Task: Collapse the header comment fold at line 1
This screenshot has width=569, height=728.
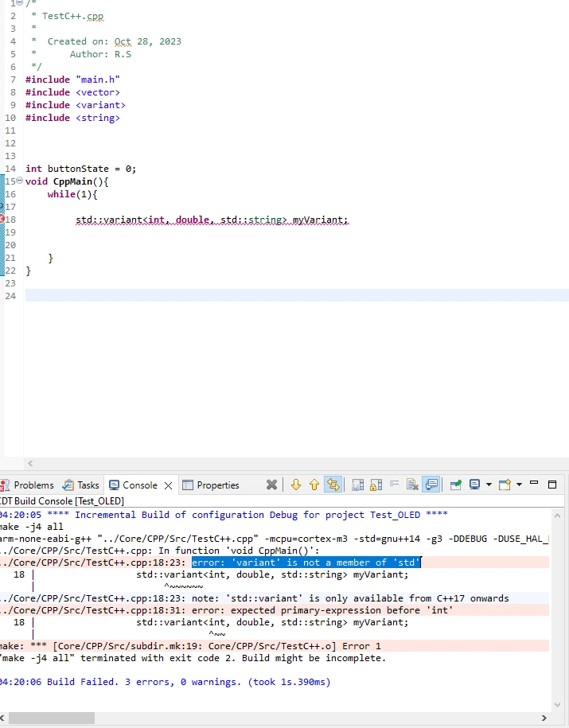Action: 20,3
